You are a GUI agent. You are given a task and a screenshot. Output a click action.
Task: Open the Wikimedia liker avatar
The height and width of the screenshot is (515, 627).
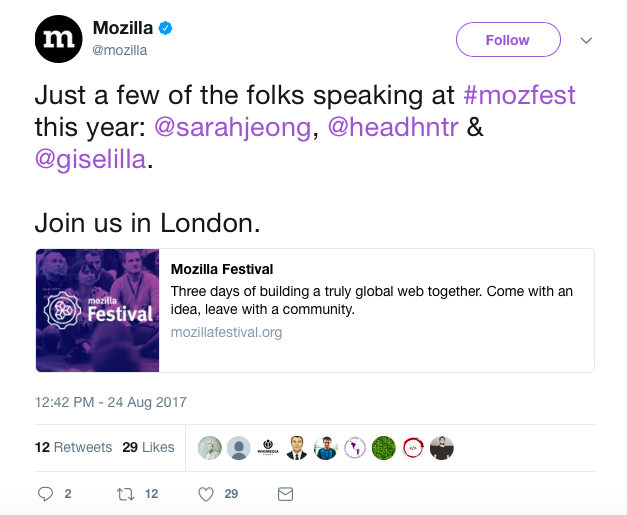[x=267, y=448]
